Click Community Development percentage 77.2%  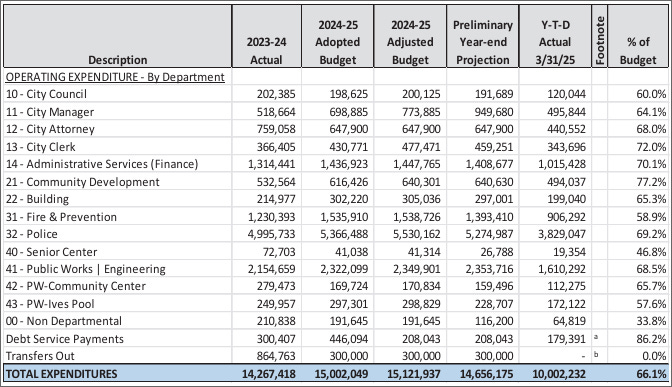point(651,182)
